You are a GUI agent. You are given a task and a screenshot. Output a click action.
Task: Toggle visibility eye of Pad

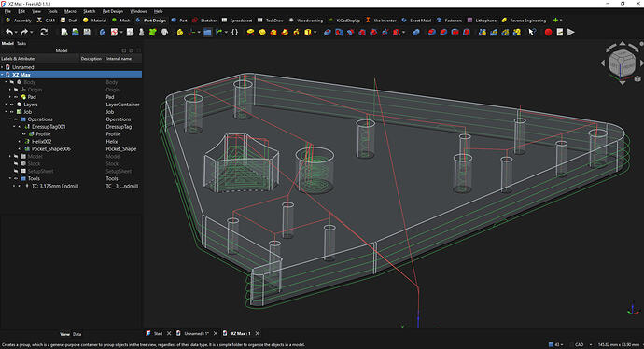[x=16, y=97]
